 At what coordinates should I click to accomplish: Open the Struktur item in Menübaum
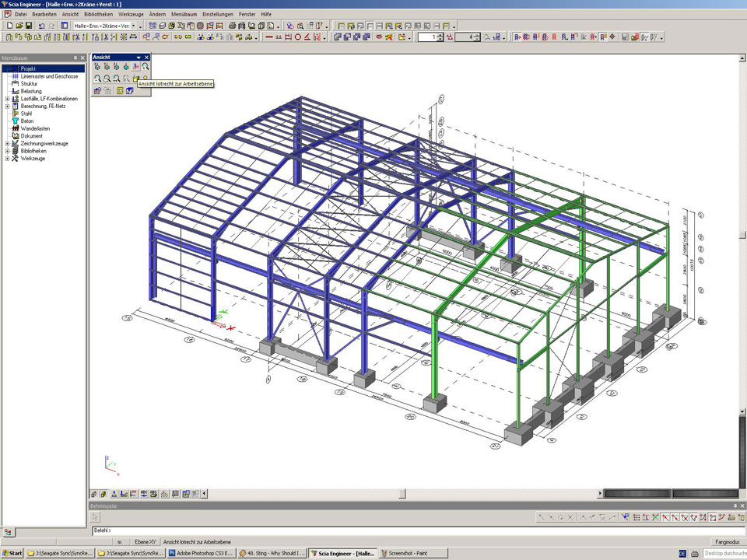click(29, 84)
